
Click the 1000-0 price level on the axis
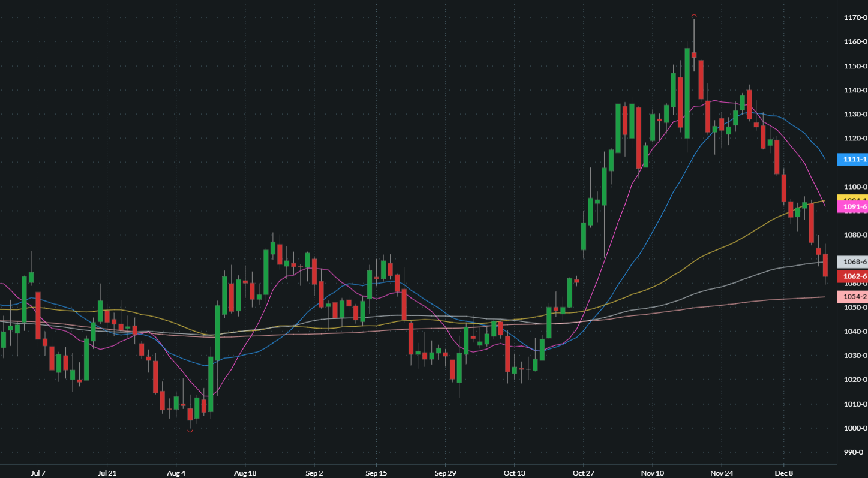point(855,428)
